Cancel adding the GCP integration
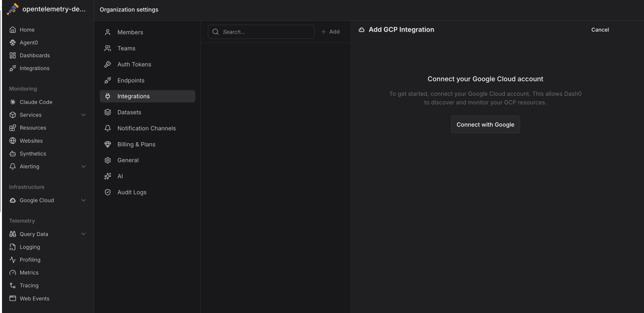Screen dimensions: 644x313 600,30
